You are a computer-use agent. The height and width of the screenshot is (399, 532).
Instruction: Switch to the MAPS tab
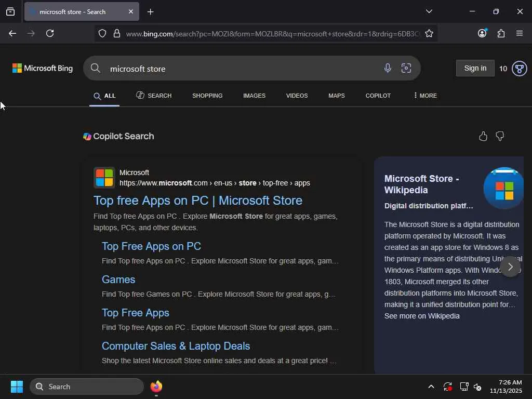[x=337, y=96]
